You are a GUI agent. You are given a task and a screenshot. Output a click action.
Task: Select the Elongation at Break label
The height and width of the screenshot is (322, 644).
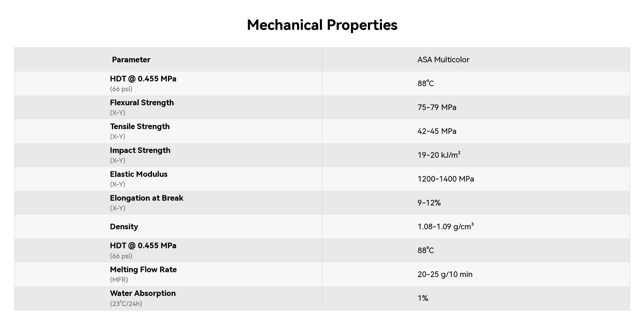[x=146, y=198]
